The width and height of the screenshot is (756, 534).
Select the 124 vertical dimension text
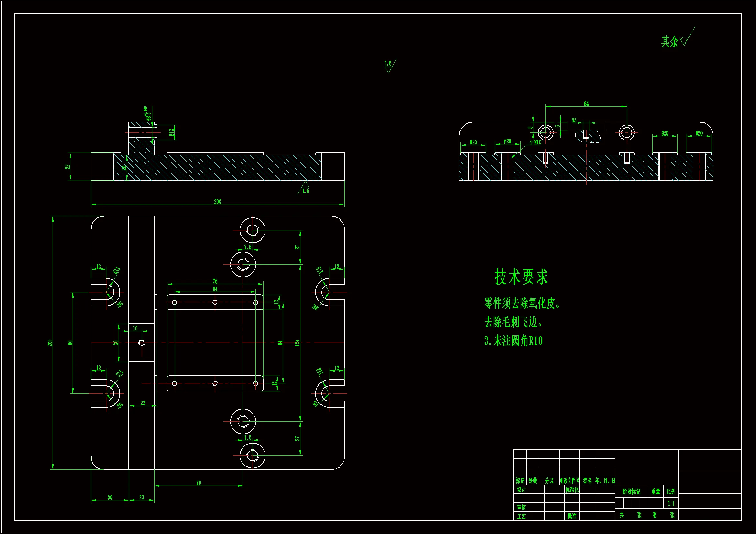[297, 343]
